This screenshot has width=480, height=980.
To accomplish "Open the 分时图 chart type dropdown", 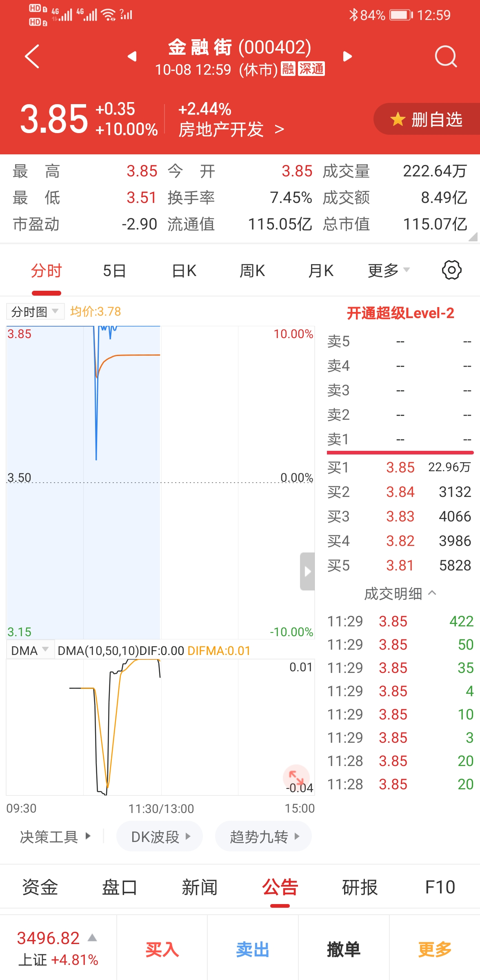I will click(35, 312).
